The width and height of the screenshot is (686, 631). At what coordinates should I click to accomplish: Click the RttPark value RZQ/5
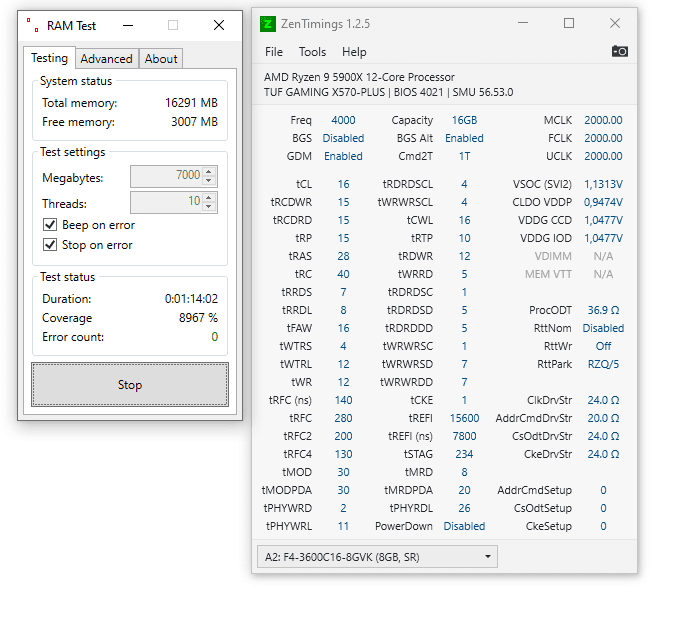pyautogui.click(x=603, y=364)
